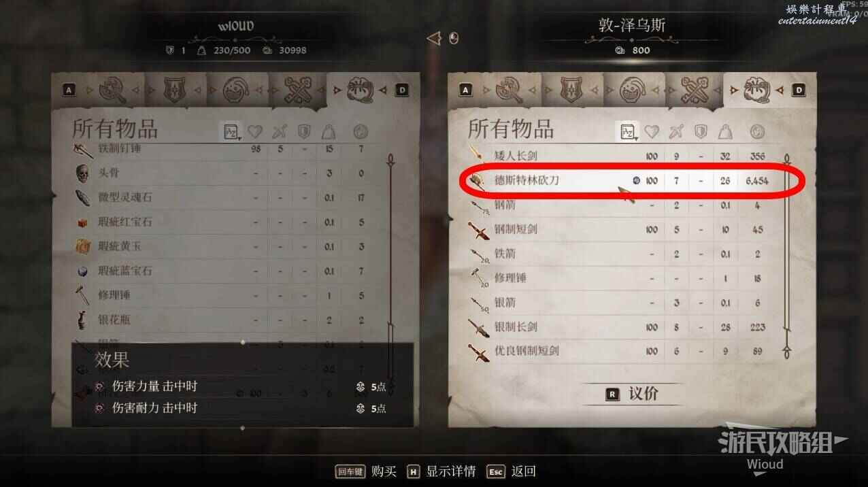Click the merchant list scrollbar

[787, 256]
